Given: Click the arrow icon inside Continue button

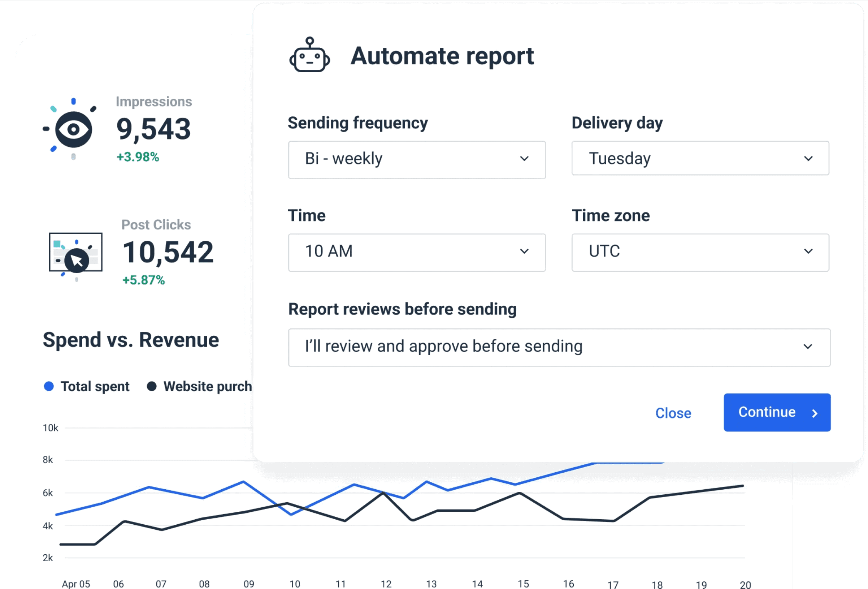Looking at the screenshot, I should coord(815,413).
